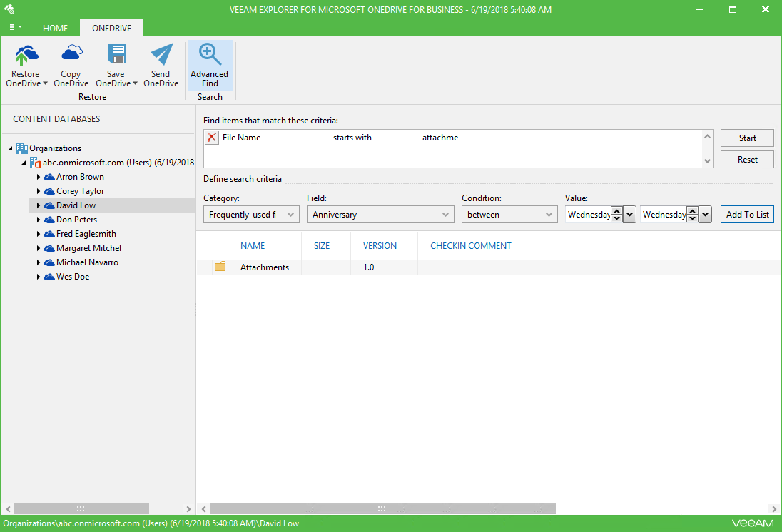Sort results by VERSION column
This screenshot has width=782, height=532.
pos(380,246)
